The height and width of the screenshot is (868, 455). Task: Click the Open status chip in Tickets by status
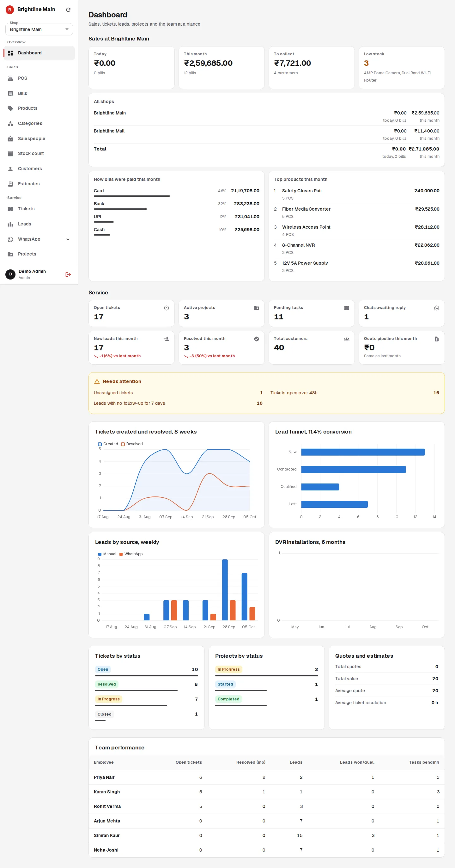click(x=103, y=669)
